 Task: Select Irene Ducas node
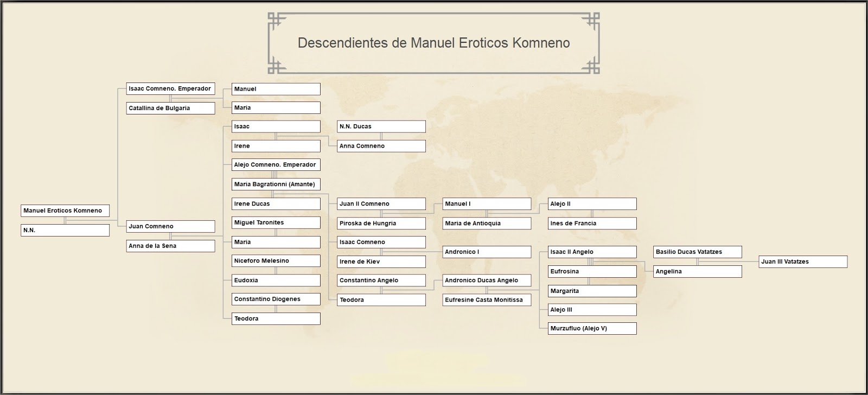pos(276,203)
